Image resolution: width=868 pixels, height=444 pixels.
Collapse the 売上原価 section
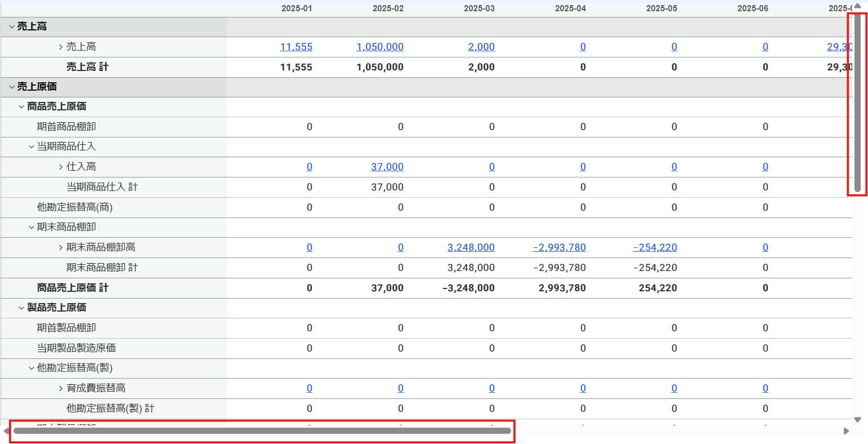pyautogui.click(x=11, y=87)
